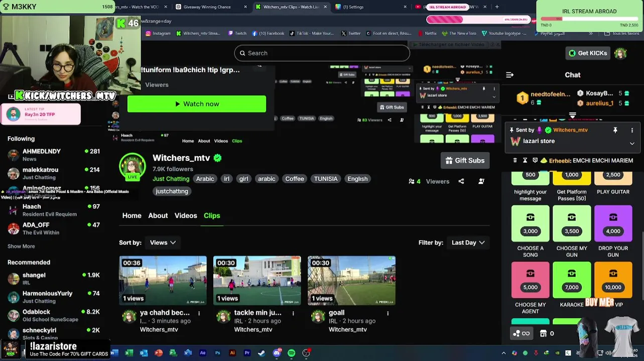Click the justchatting tag
This screenshot has height=361, width=644.
click(x=172, y=192)
